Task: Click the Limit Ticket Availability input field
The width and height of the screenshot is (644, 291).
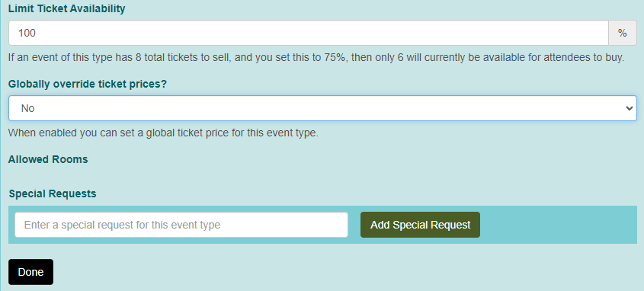Action: point(308,33)
